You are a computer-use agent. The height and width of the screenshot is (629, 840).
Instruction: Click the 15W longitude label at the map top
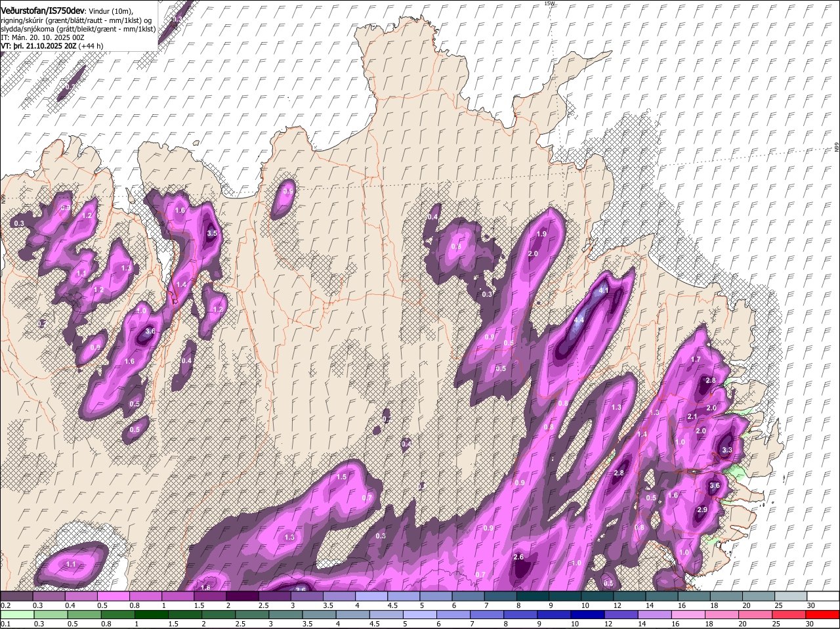pyautogui.click(x=550, y=3)
